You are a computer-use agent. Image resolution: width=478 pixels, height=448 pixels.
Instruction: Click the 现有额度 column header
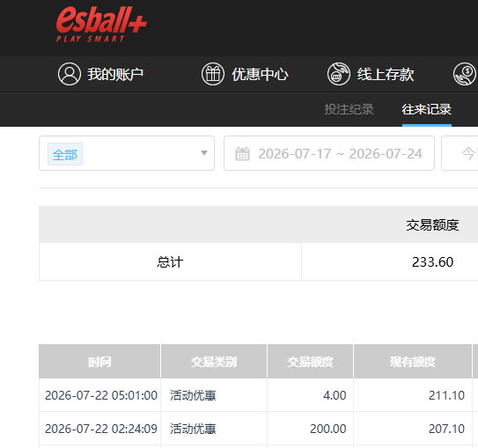413,362
